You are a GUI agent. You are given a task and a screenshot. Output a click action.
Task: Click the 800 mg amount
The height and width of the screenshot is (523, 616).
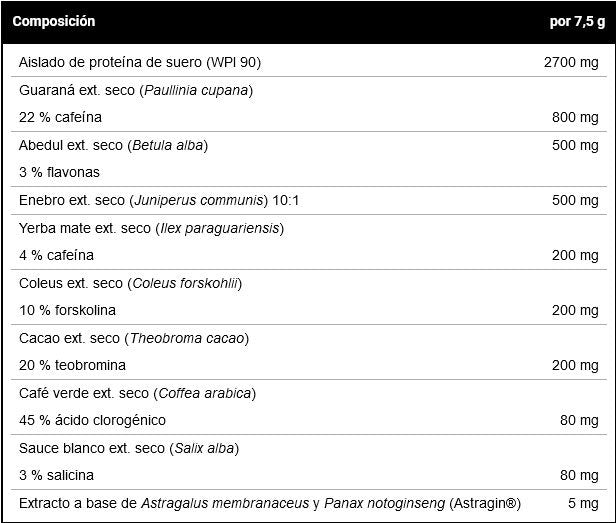coord(575,117)
